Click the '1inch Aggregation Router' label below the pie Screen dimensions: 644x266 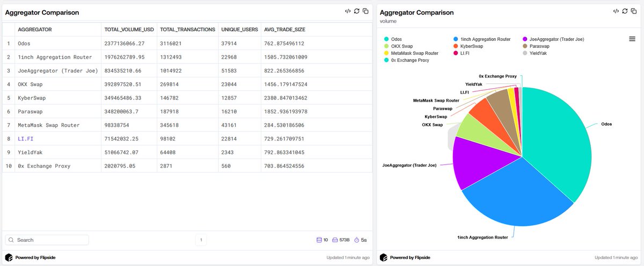[x=482, y=237]
